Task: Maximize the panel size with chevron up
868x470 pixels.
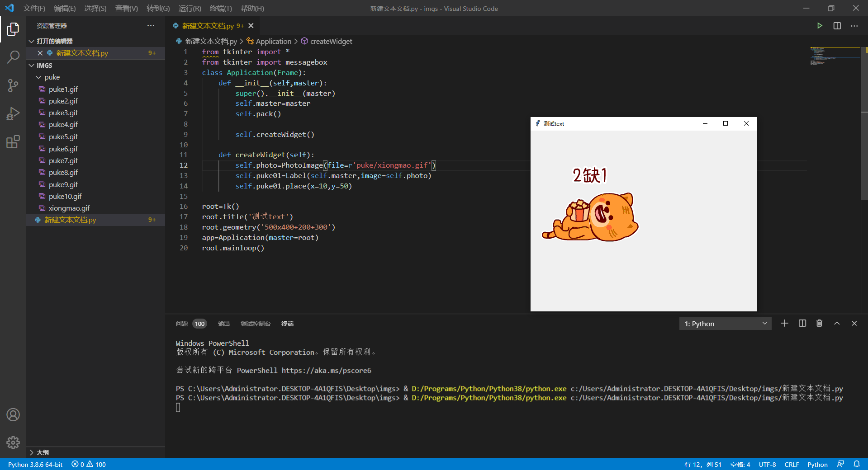Action: point(837,323)
